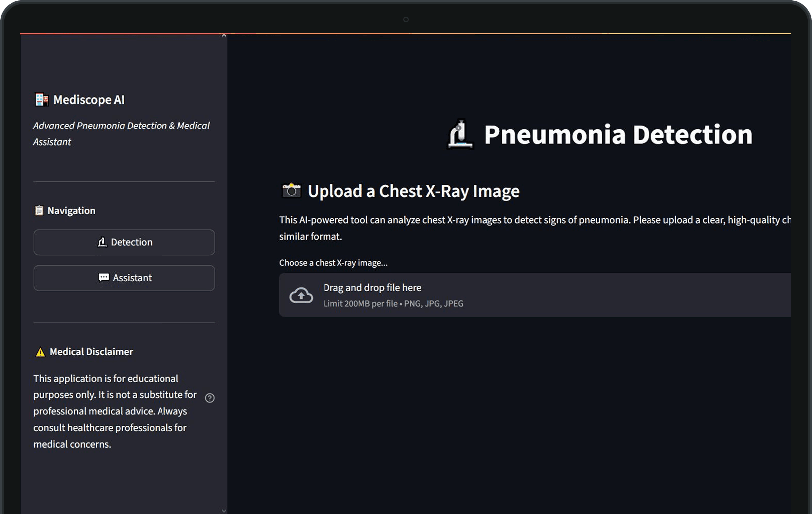Click the Pneumonia Detection heading text
Viewport: 812px width, 514px height.
coord(618,134)
